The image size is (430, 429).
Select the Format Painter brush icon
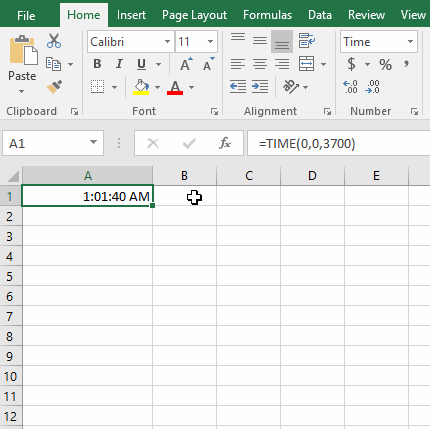pos(54,87)
